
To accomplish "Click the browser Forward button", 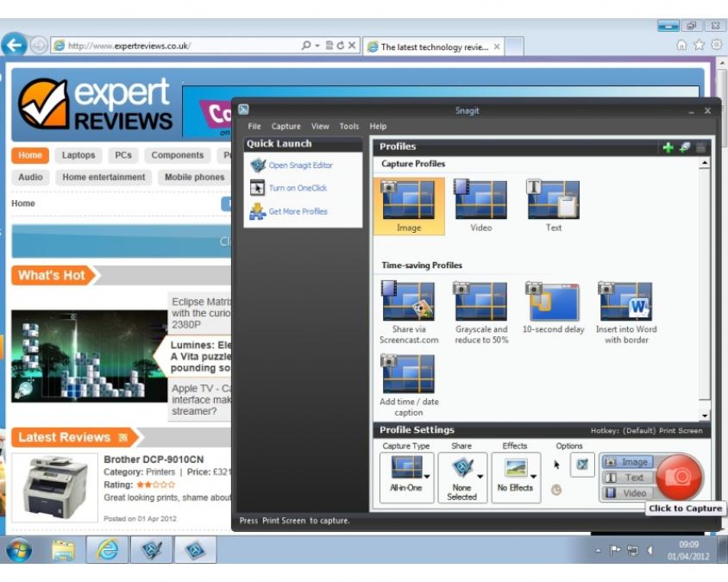I will pyautogui.click(x=39, y=46).
